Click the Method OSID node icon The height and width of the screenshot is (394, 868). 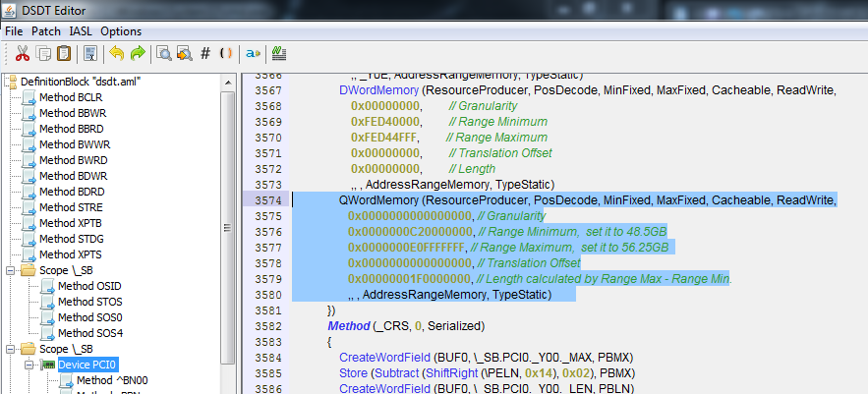click(47, 287)
